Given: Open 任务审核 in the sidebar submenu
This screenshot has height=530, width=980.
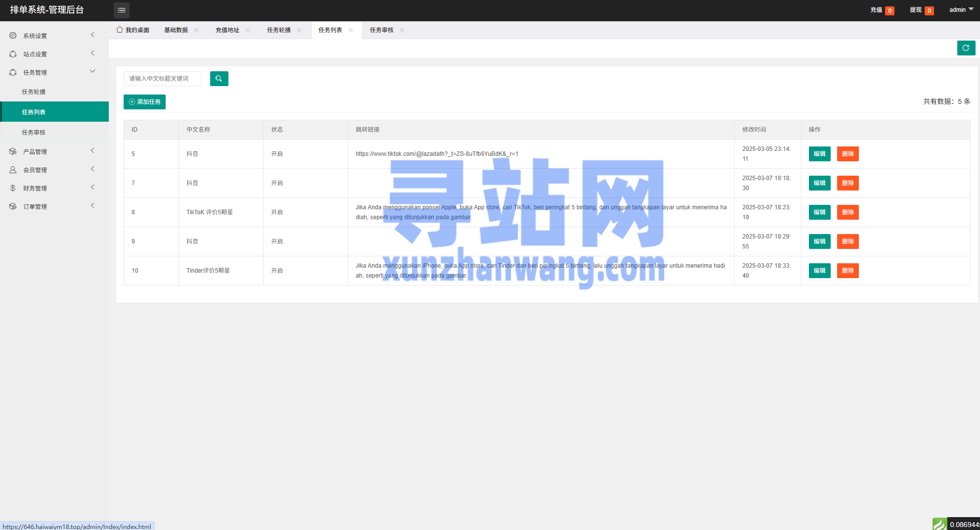Looking at the screenshot, I should pyautogui.click(x=34, y=132).
